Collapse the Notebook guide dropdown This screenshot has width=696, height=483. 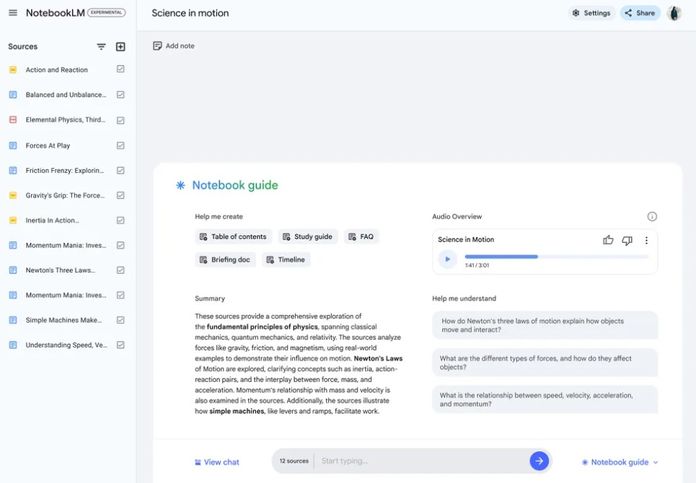[x=620, y=462]
